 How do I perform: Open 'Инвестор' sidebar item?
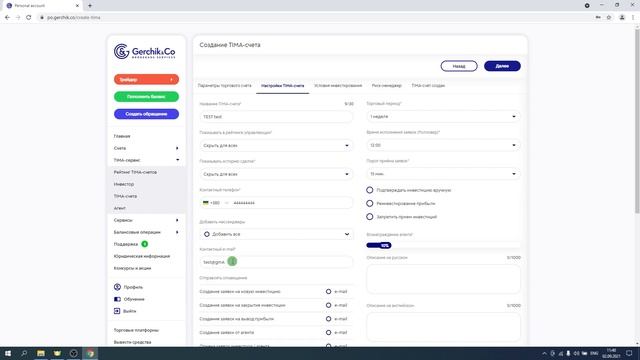click(x=124, y=184)
